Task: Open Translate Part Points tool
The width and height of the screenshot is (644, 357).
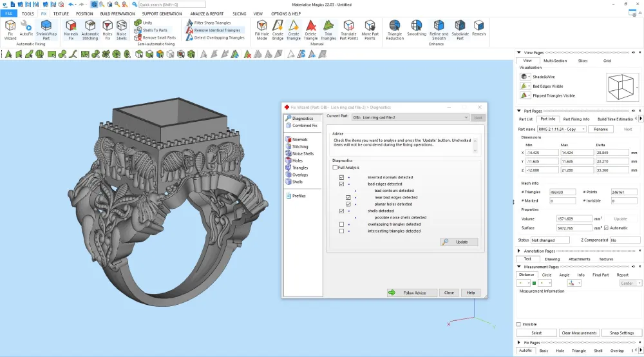Action: pyautogui.click(x=348, y=30)
